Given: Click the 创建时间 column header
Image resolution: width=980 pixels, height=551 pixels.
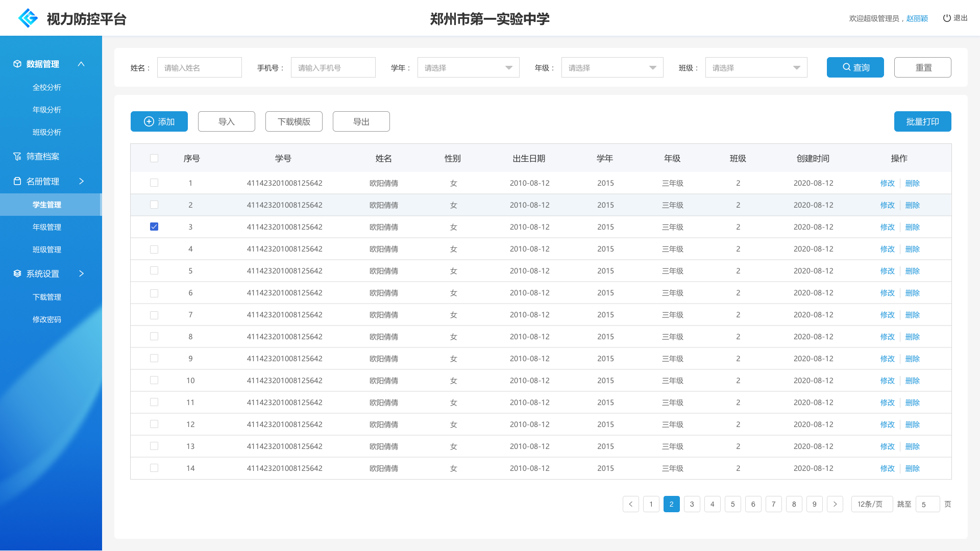Looking at the screenshot, I should click(813, 159).
